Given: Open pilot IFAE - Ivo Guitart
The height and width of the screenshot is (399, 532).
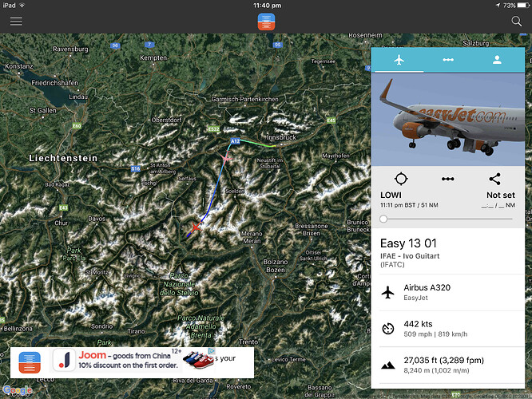Looking at the screenshot, I should (x=410, y=256).
